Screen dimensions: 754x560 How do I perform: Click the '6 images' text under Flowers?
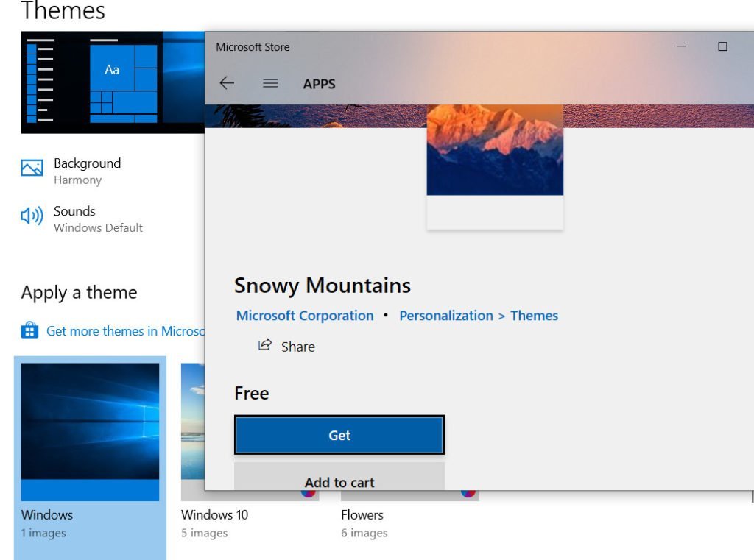coord(364,533)
